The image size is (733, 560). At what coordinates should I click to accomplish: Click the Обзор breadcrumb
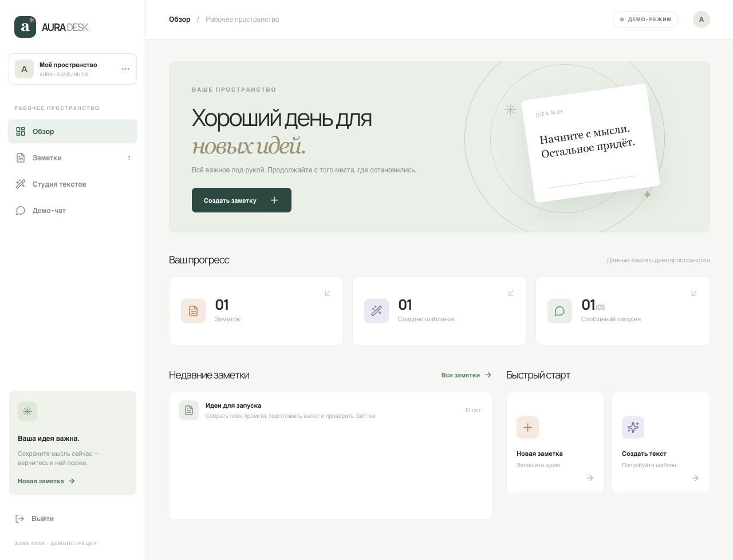[179, 19]
